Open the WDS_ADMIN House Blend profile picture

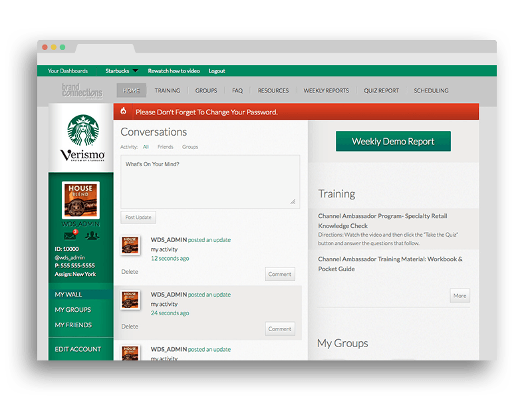(80, 200)
